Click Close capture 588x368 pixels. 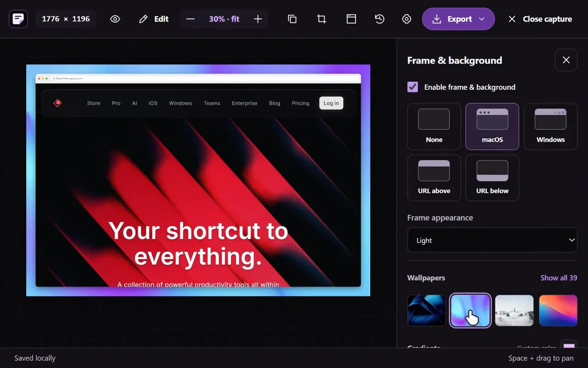coord(540,19)
